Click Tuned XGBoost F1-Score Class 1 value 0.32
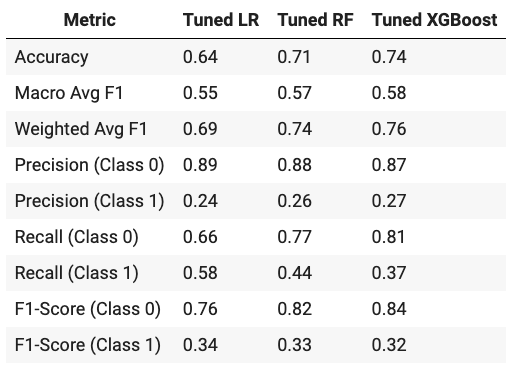This screenshot has height=366, width=516. [389, 345]
